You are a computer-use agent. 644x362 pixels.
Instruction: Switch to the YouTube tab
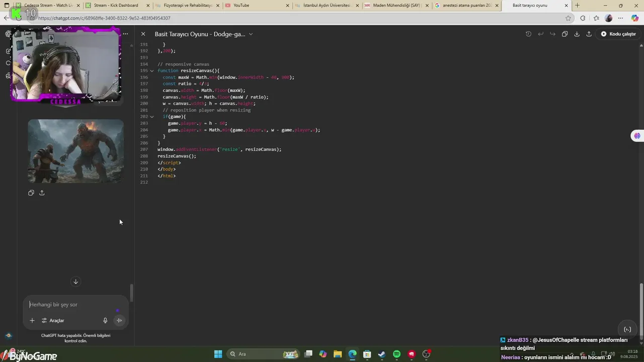coord(257,6)
